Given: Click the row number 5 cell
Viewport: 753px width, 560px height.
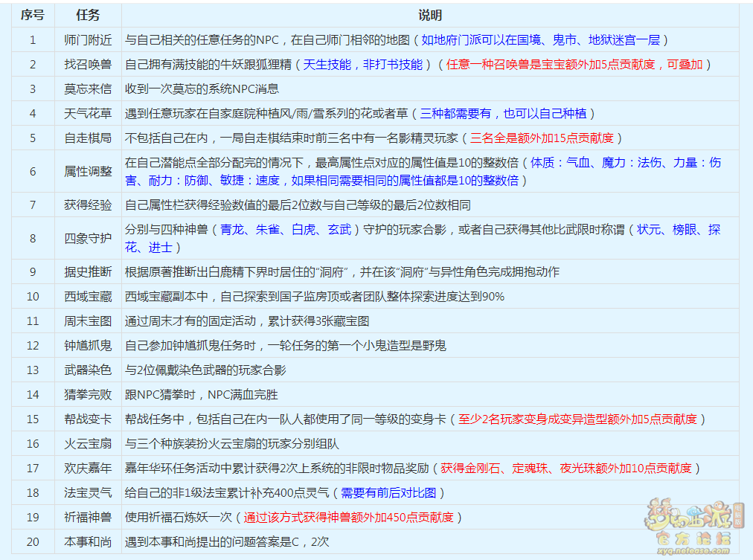Looking at the screenshot, I should point(33,138).
